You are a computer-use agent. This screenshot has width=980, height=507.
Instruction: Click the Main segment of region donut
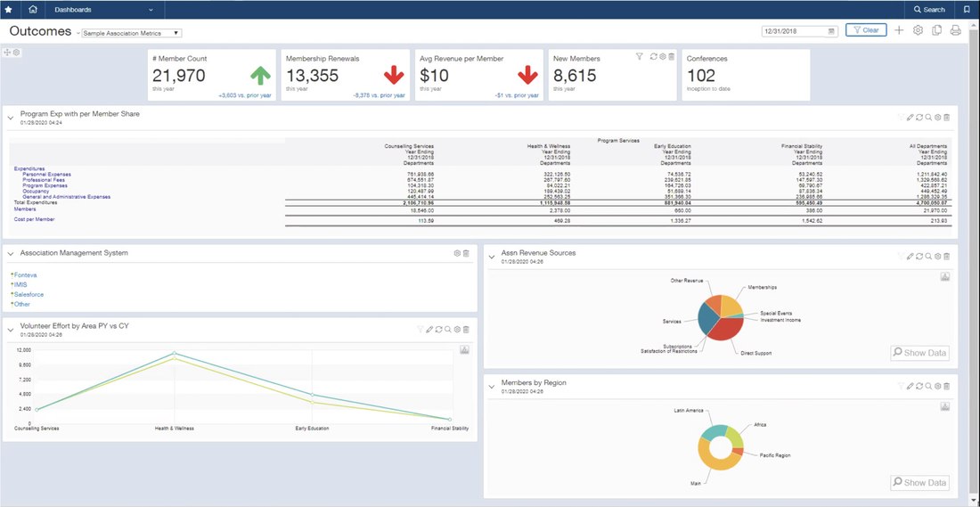click(713, 462)
